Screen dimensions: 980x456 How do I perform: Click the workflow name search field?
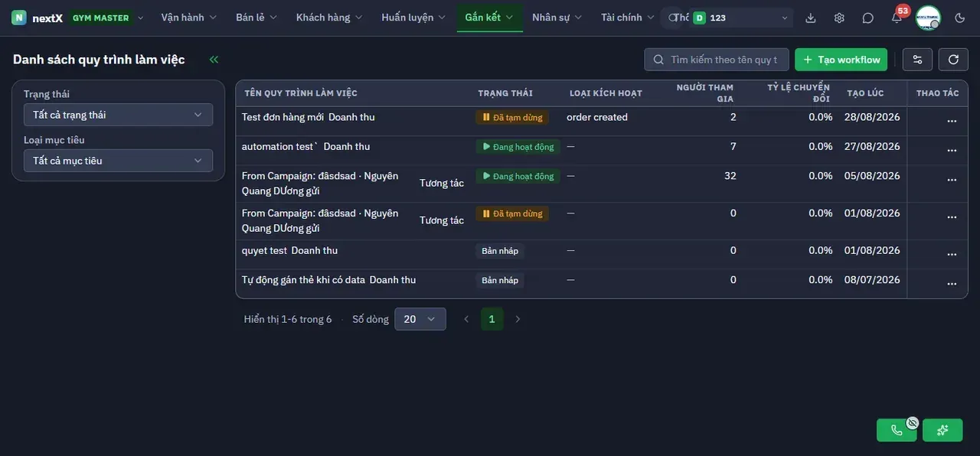pyautogui.click(x=717, y=60)
